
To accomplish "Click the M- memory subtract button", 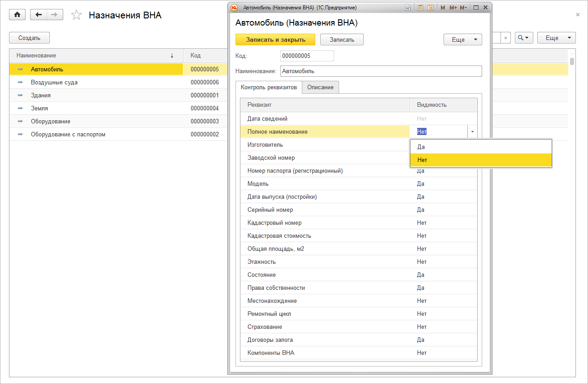I will [x=463, y=8].
